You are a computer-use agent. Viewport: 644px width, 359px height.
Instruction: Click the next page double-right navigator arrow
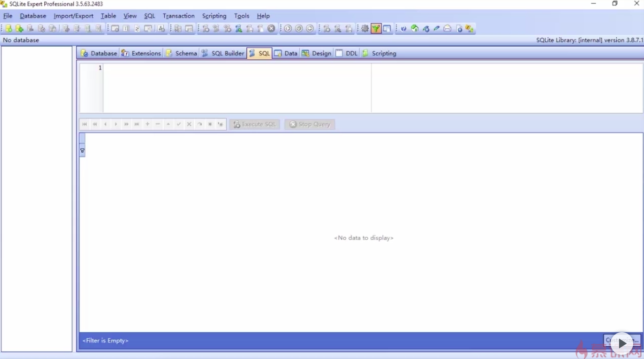click(127, 125)
